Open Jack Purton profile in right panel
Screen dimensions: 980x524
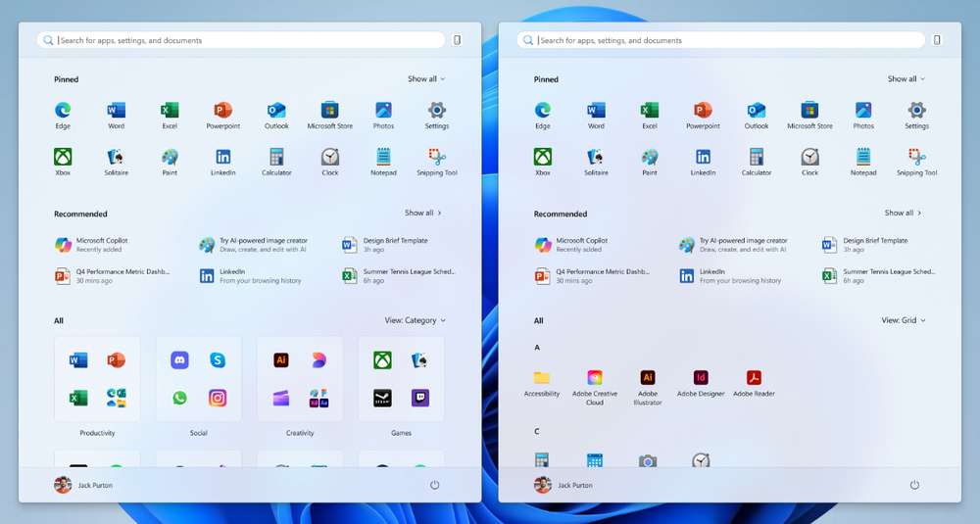pyautogui.click(x=563, y=485)
